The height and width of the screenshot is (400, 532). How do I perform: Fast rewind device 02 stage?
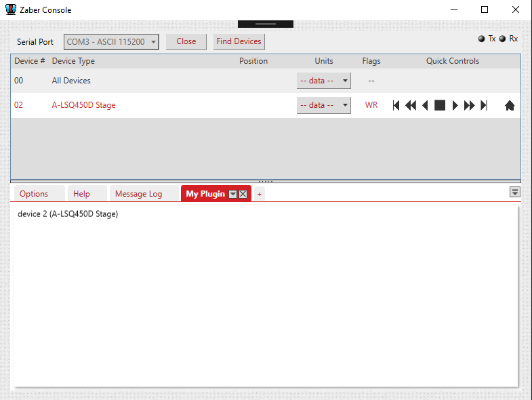(411, 105)
